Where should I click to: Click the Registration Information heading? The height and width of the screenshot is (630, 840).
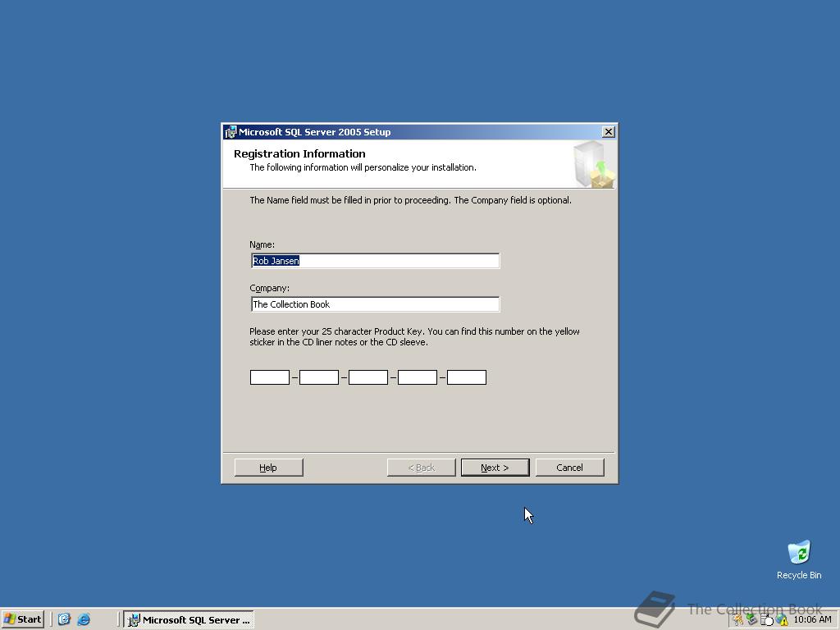tap(299, 153)
